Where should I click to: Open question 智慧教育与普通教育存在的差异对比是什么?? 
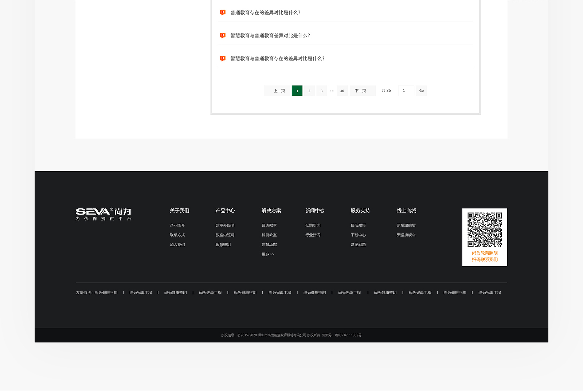point(277,59)
